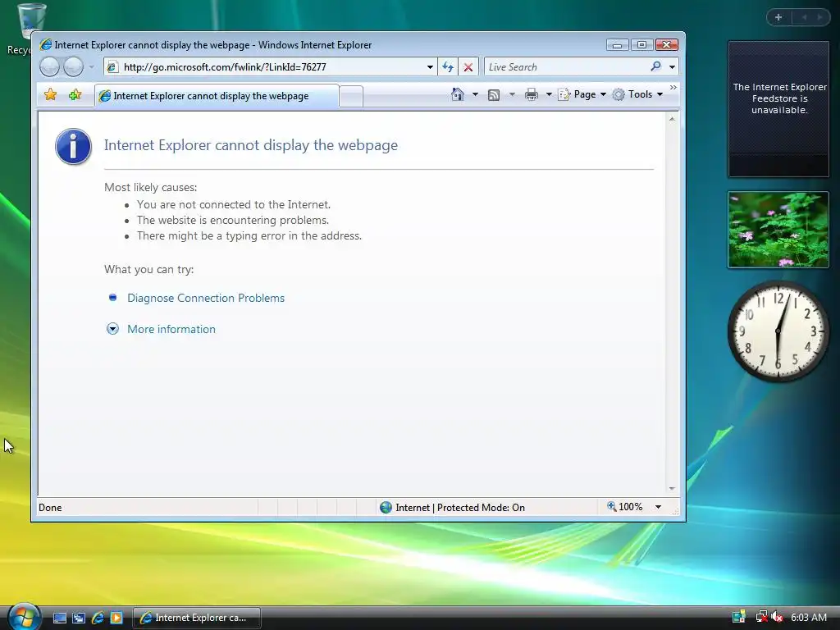Click the RSS Feeds icon
This screenshot has height=630, width=840.
click(x=494, y=95)
